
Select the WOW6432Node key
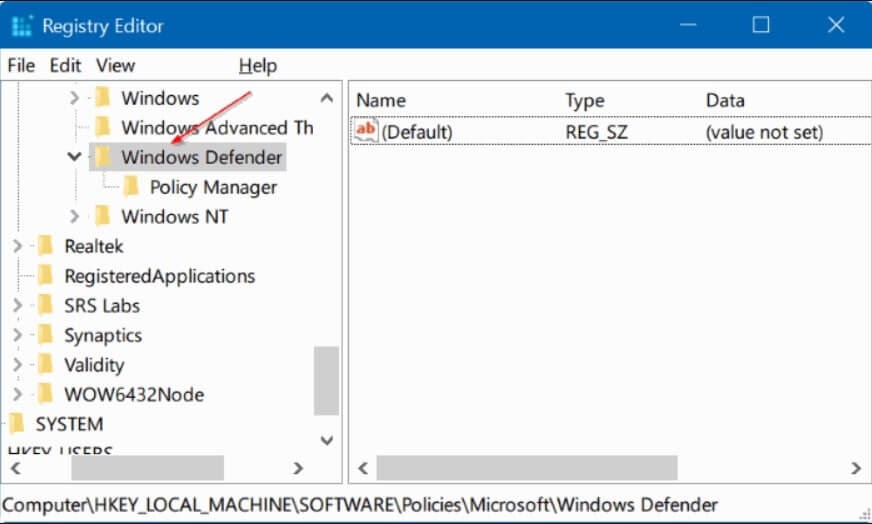134,394
